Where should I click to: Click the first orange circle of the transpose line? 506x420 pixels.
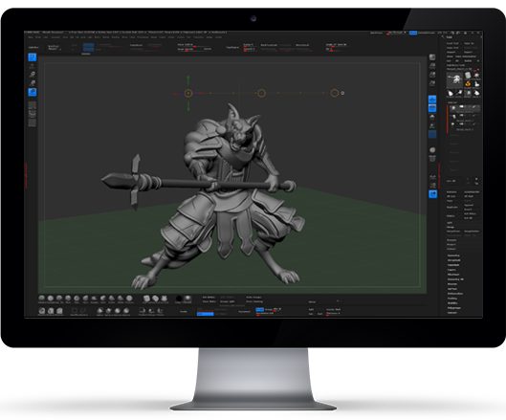point(188,94)
